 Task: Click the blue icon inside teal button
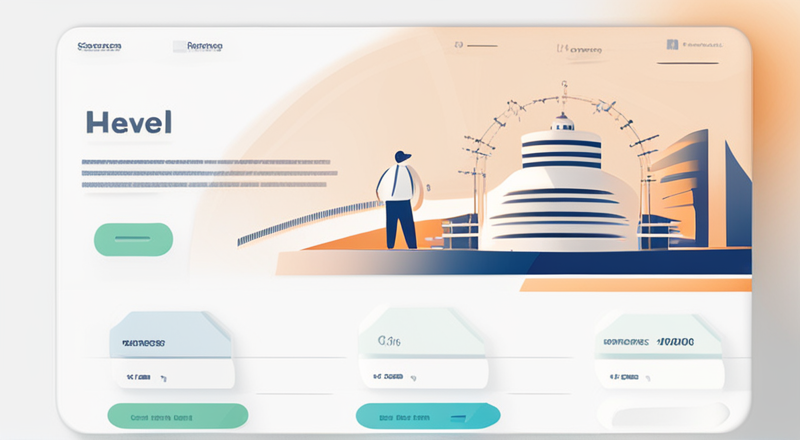(x=459, y=418)
